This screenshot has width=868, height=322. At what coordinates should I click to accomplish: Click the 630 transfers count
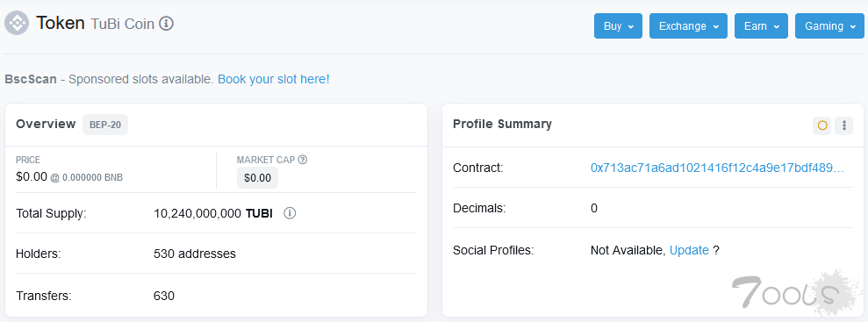coord(164,296)
